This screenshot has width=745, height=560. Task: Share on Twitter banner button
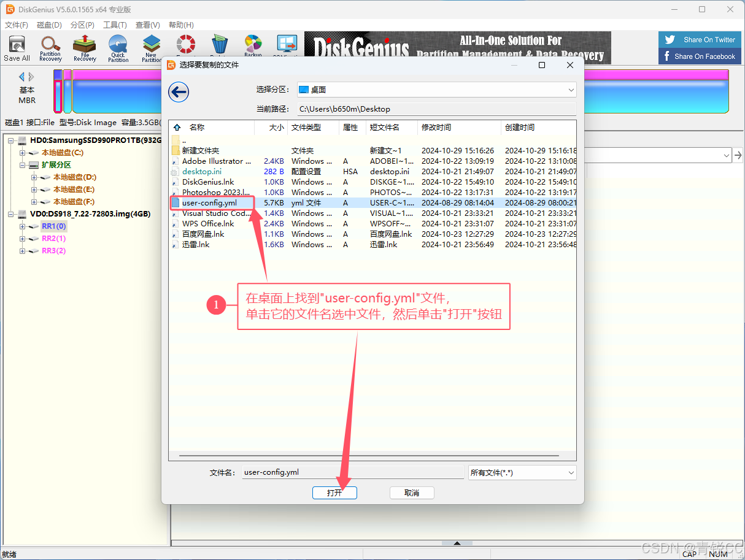[x=700, y=40]
